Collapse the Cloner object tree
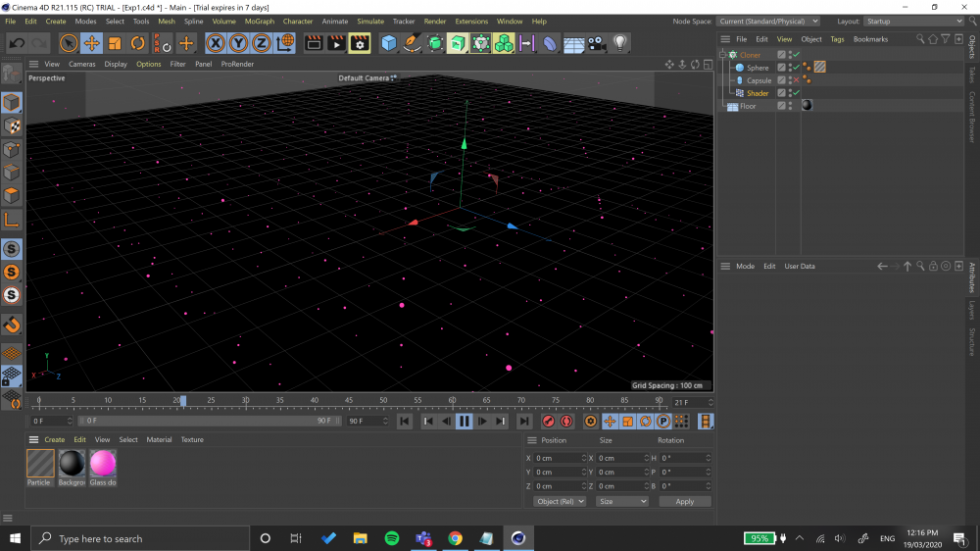980x551 pixels. click(723, 55)
